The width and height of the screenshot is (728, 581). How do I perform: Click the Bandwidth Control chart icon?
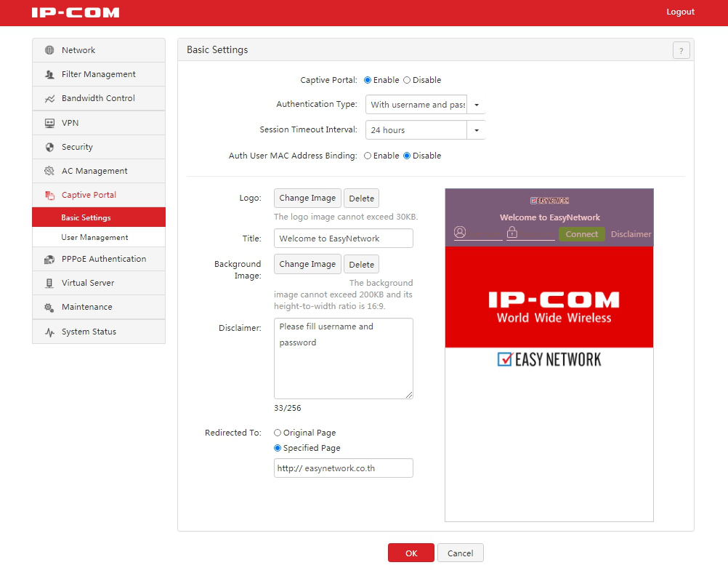49,99
